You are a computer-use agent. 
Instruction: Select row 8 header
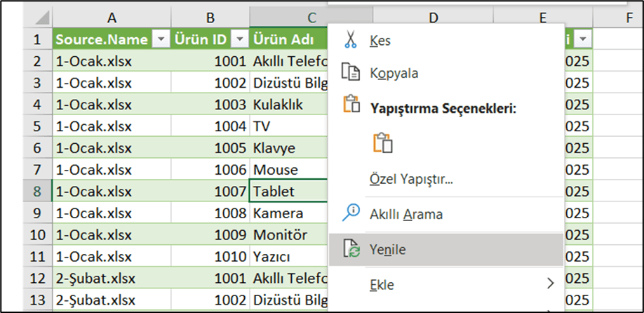tap(37, 192)
